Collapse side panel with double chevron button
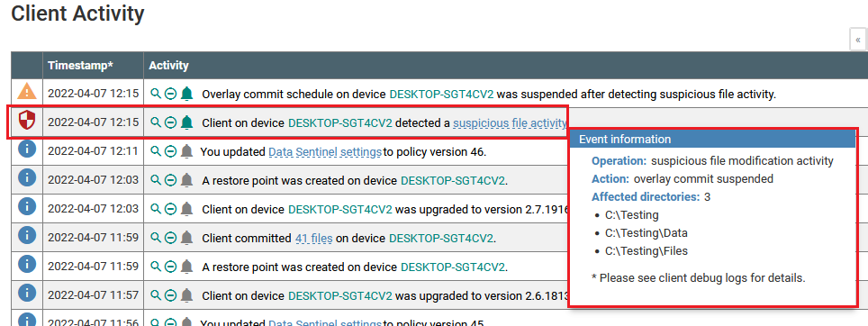The height and width of the screenshot is (326, 868). tap(859, 40)
